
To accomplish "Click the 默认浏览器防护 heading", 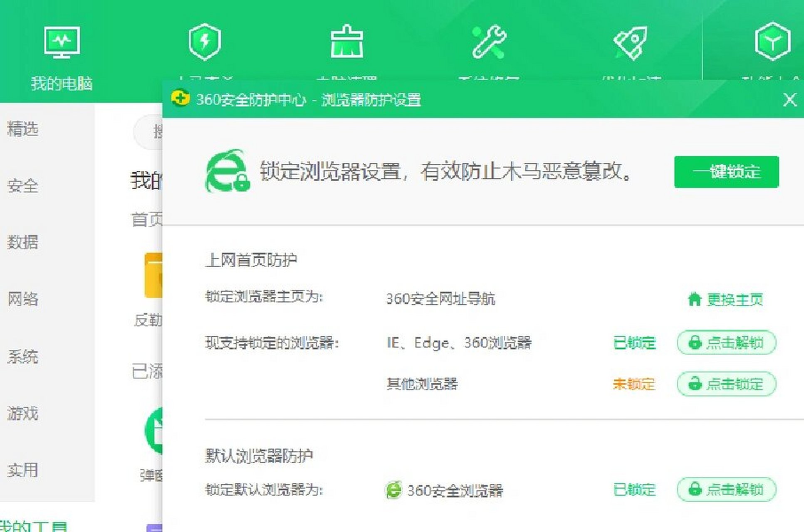I will [259, 456].
